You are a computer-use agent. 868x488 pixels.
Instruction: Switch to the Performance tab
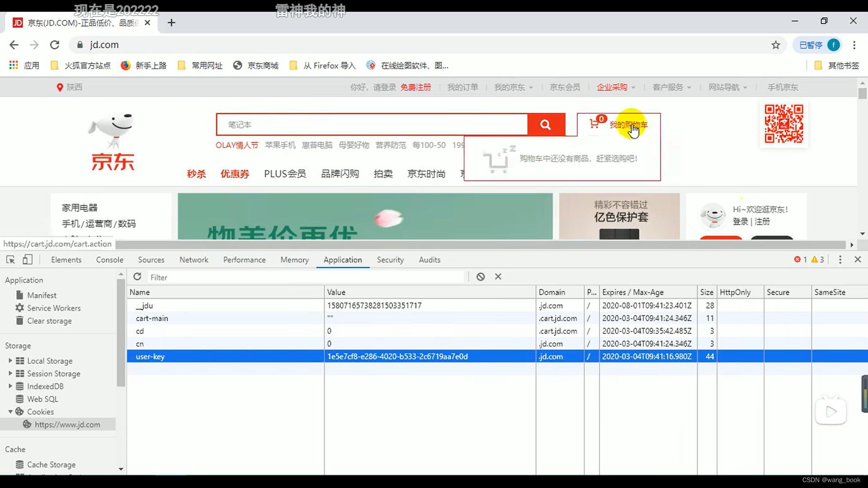(244, 260)
